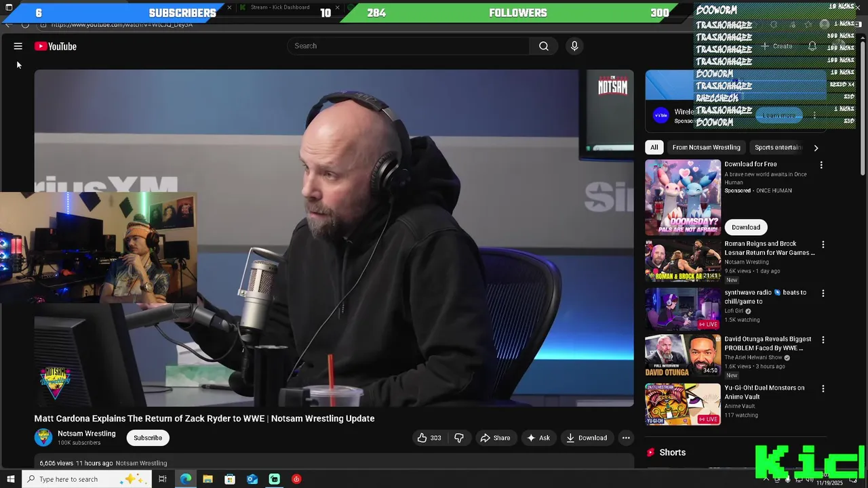Image resolution: width=868 pixels, height=488 pixels.
Task: Open synthwave radio live thumbnail
Action: point(683,309)
